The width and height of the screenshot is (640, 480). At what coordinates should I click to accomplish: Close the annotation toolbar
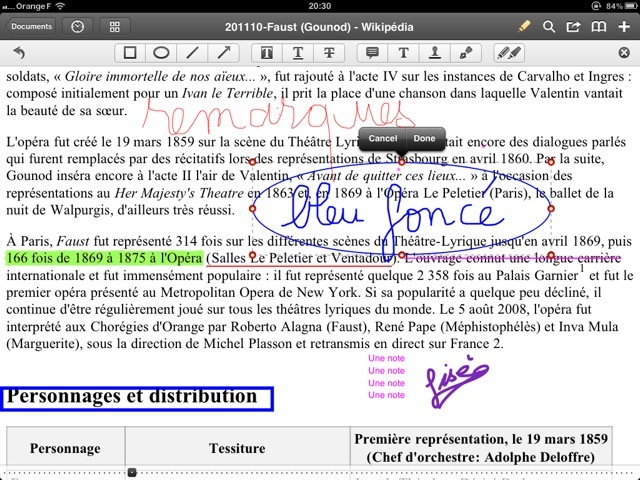(x=624, y=52)
